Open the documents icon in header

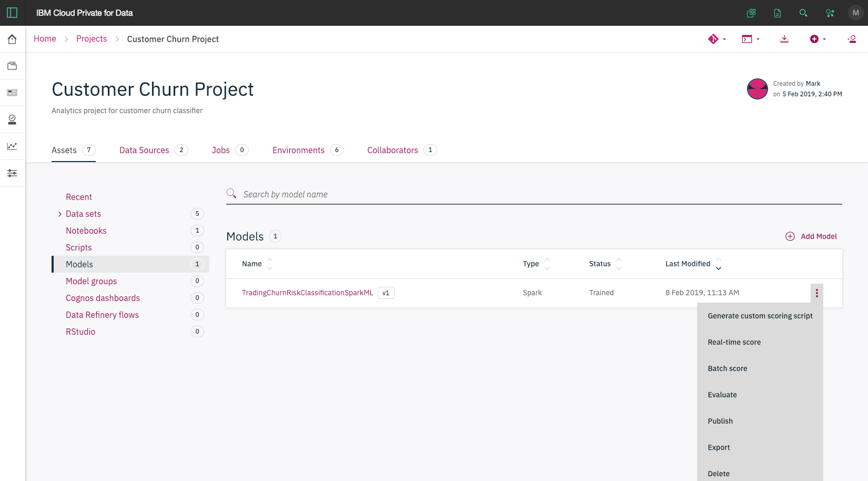pyautogui.click(x=778, y=13)
